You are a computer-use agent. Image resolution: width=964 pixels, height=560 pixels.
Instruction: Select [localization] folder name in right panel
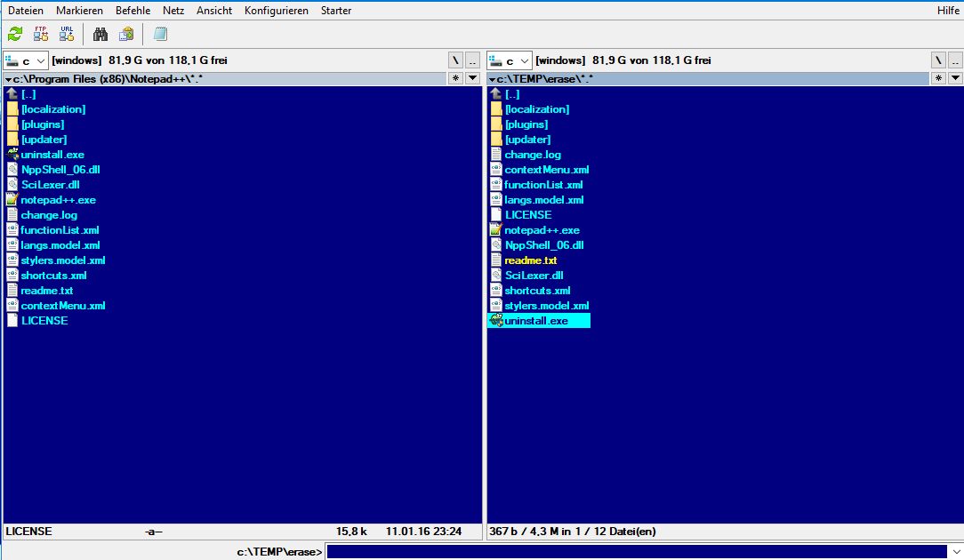[x=537, y=109]
